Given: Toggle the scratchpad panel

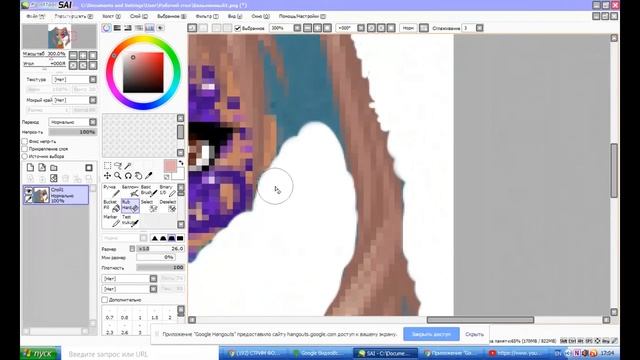Looking at the screenshot, I should click(160, 28).
